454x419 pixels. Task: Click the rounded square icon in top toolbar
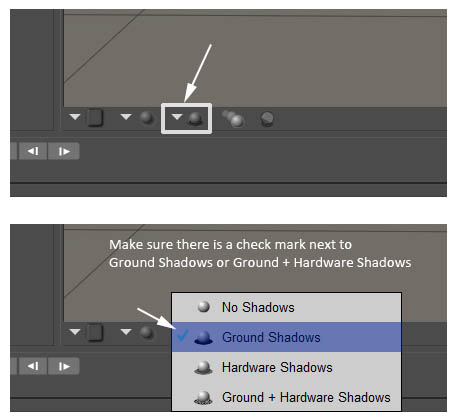[95, 118]
